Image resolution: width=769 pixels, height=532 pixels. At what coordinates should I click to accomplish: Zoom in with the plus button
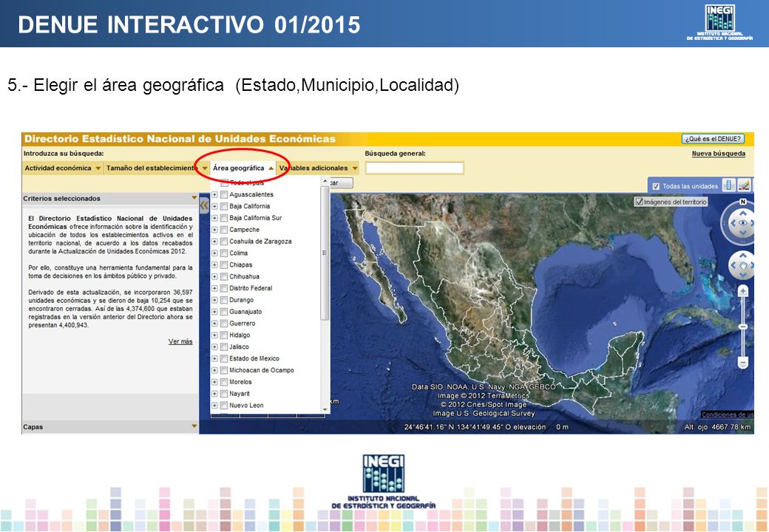pyautogui.click(x=743, y=291)
